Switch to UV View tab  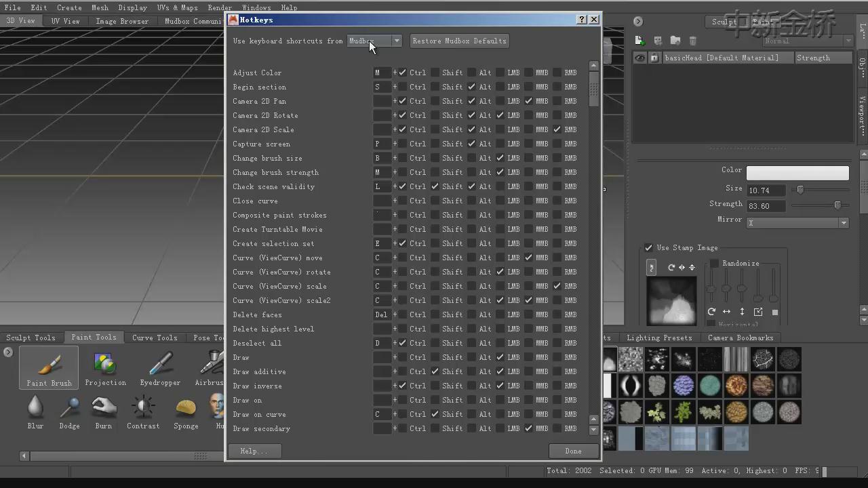[65, 21]
